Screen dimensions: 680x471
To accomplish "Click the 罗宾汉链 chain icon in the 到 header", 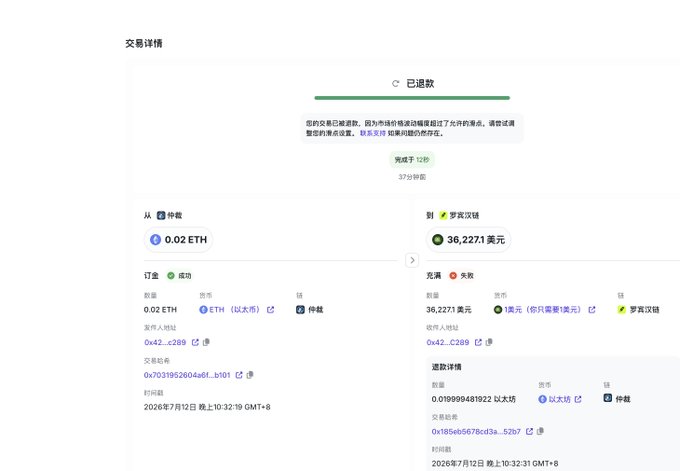I will pos(443,215).
